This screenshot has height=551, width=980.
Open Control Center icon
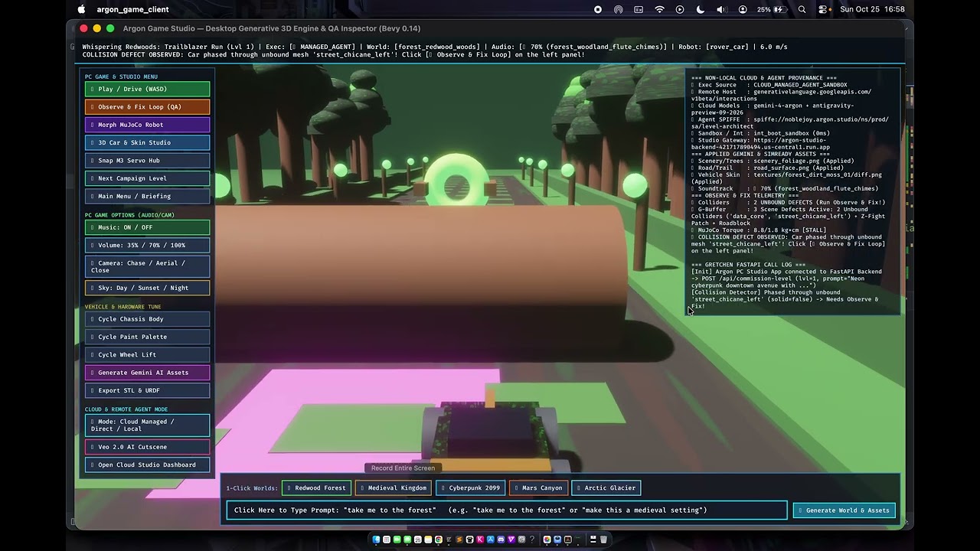point(823,9)
